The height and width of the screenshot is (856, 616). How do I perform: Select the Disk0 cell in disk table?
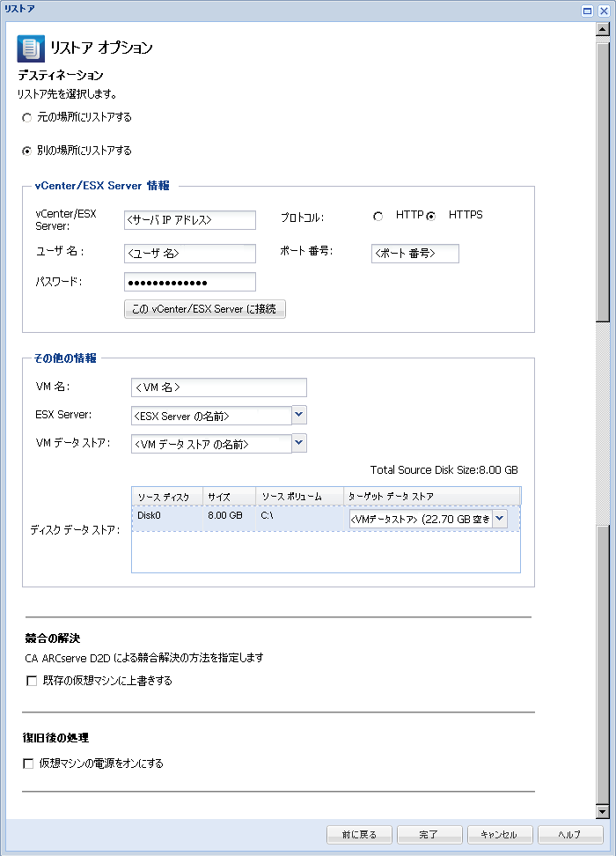pyautogui.click(x=167, y=518)
